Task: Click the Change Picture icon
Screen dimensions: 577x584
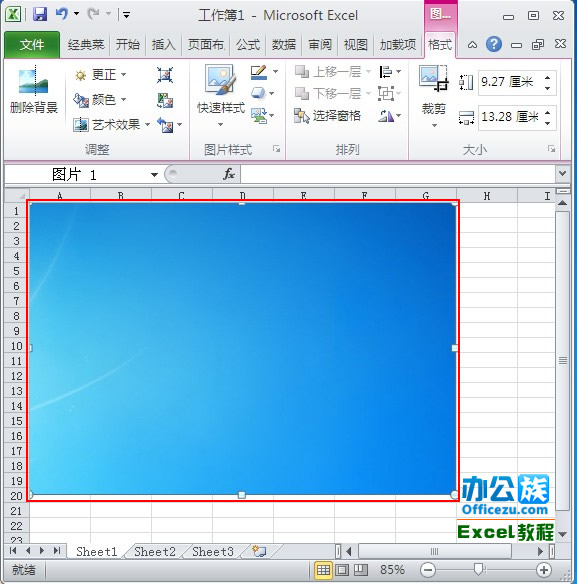Action: 165,100
